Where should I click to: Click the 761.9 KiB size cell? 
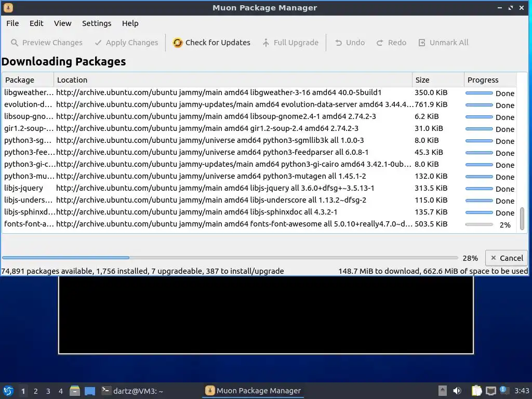click(431, 104)
